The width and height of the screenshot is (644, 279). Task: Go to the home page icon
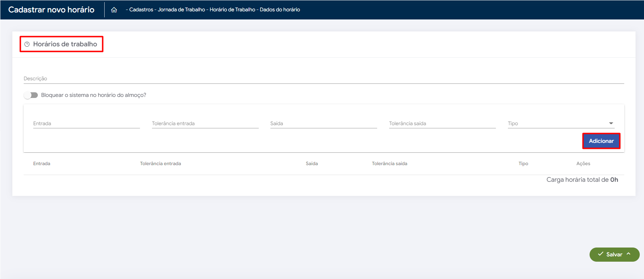coord(114,10)
